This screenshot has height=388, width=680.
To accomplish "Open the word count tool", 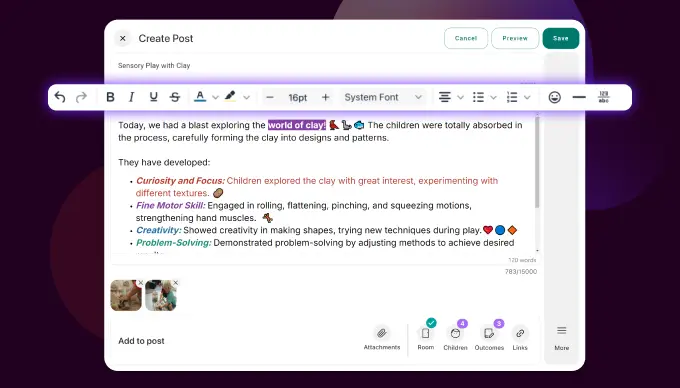I will coord(604,97).
